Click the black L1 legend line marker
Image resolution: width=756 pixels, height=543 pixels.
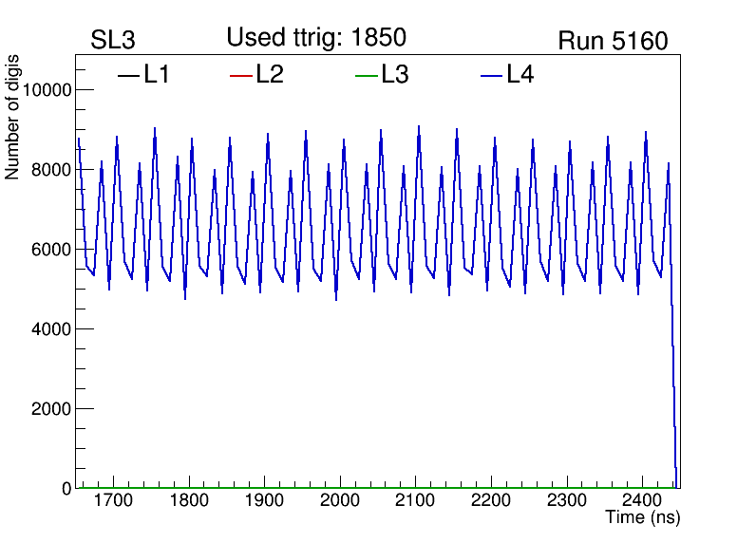128,75
